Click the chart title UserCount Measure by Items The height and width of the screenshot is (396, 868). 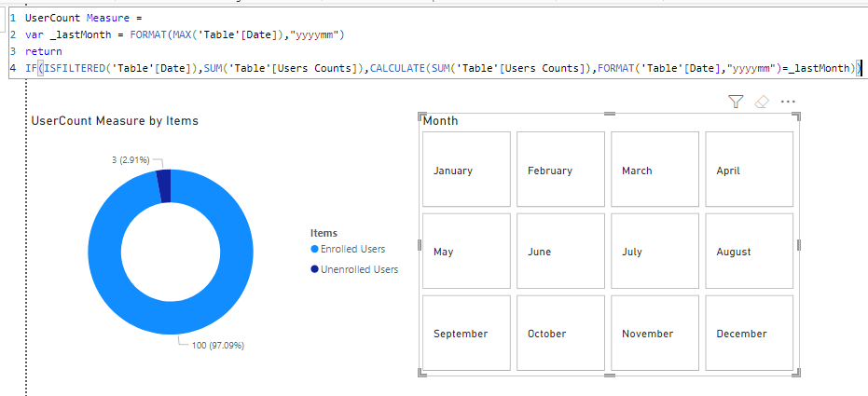click(115, 120)
